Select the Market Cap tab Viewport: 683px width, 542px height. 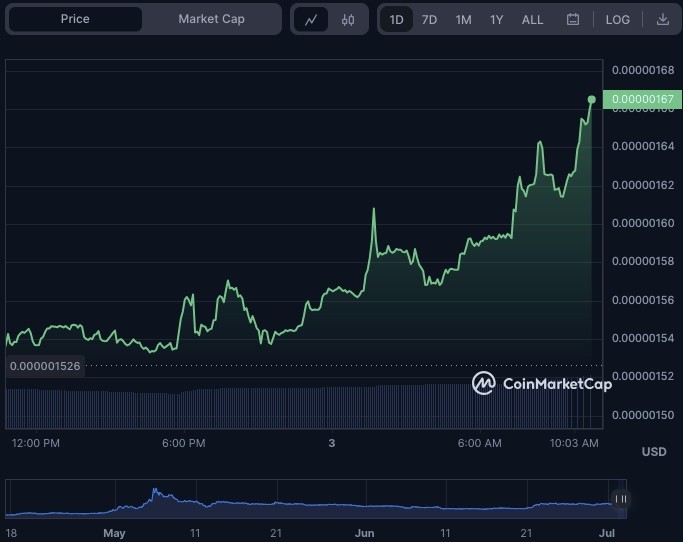(211, 19)
